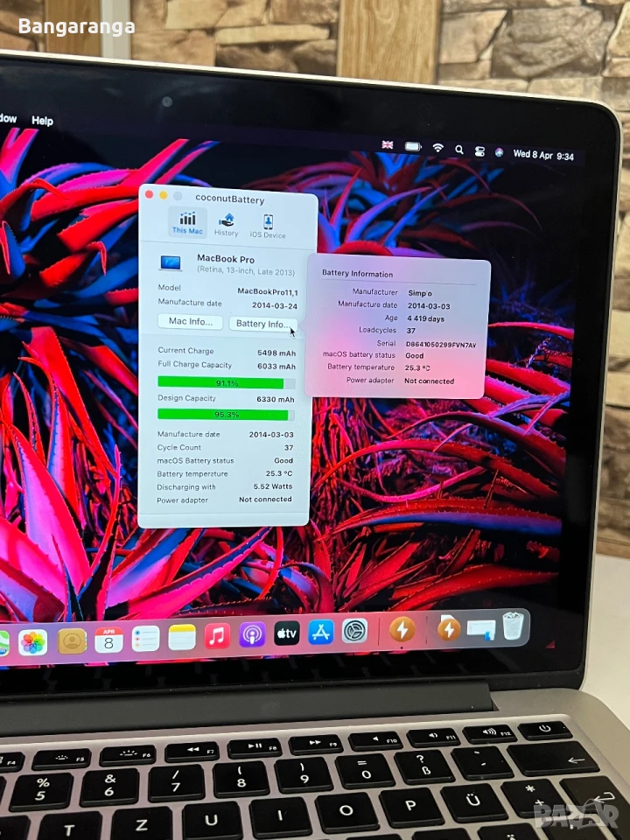Viewport: 630px width, 840px height.
Task: Launch Notes from the dock
Action: click(x=182, y=638)
